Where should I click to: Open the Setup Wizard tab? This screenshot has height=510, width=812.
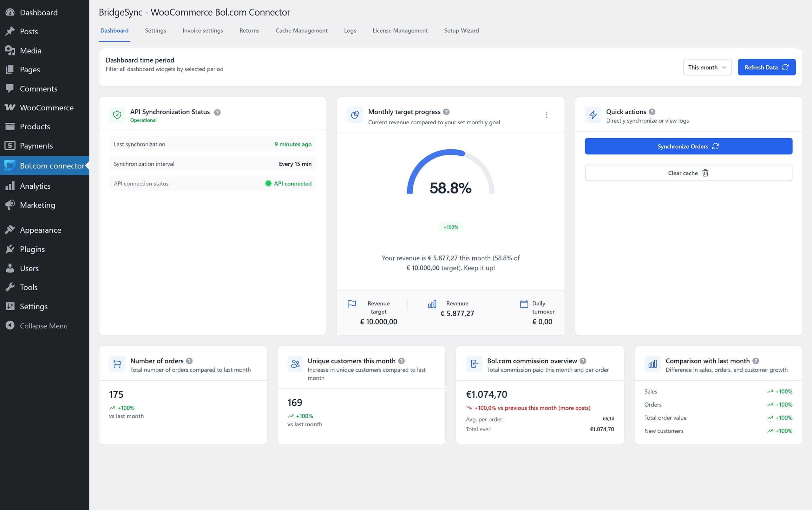pyautogui.click(x=461, y=30)
